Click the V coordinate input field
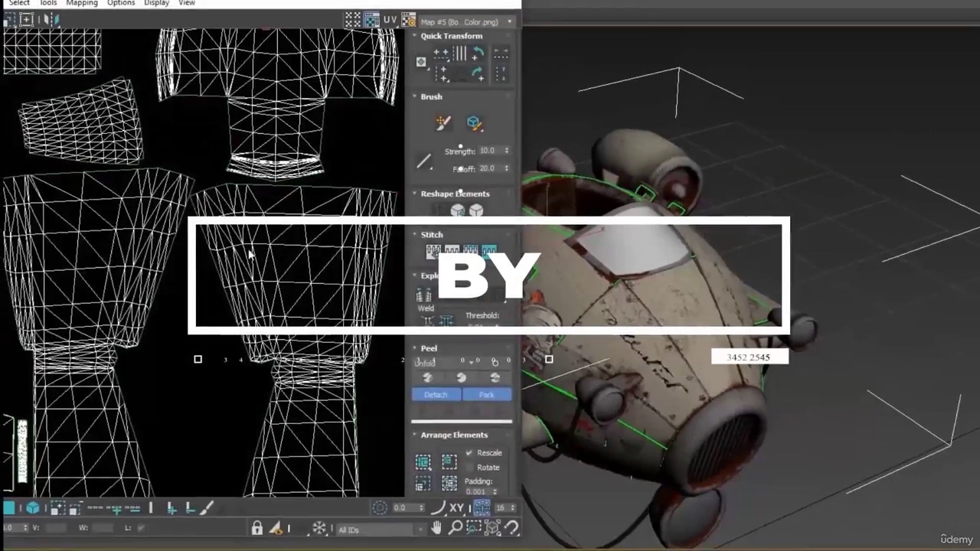980x551 pixels. tap(56, 528)
